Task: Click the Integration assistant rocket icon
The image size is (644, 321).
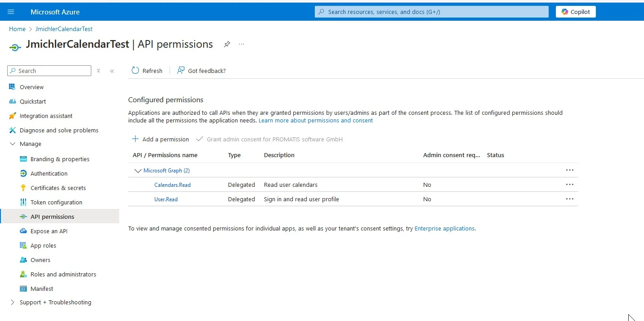Action: (x=12, y=116)
